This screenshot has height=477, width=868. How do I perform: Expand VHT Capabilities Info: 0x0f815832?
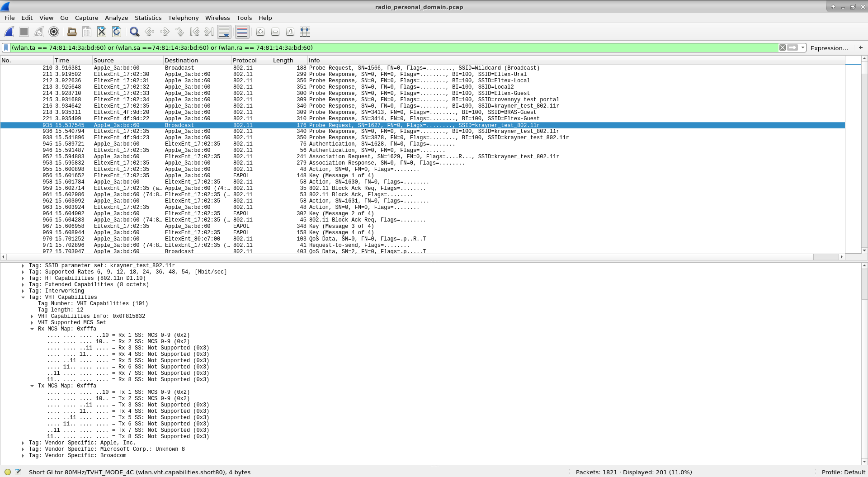pyautogui.click(x=32, y=316)
